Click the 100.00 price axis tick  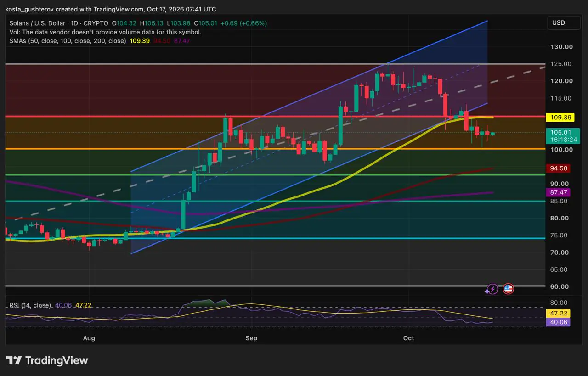tap(561, 150)
